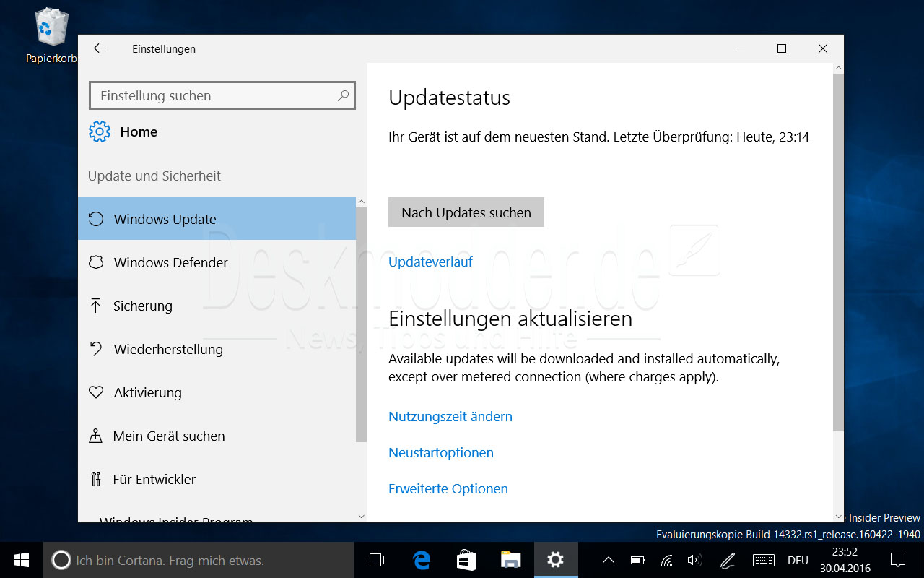Screen dimensions: 924x578
Task: Open Microsoft Edge from taskbar
Action: (x=422, y=560)
